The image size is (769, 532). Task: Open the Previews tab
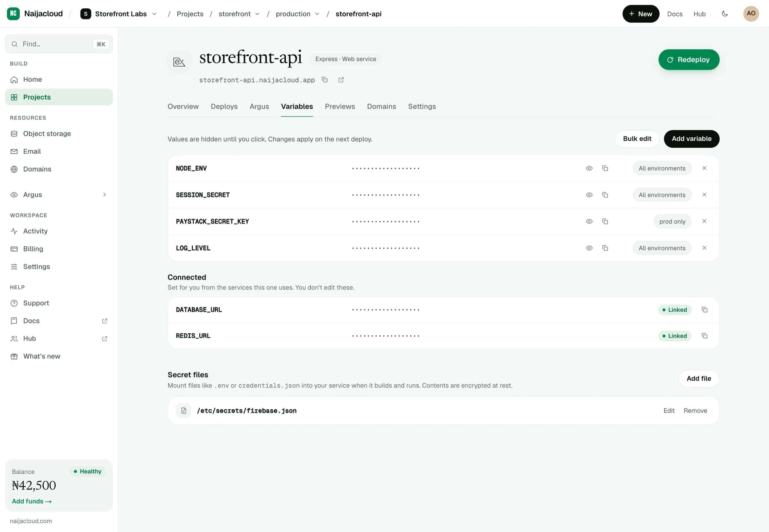point(340,106)
